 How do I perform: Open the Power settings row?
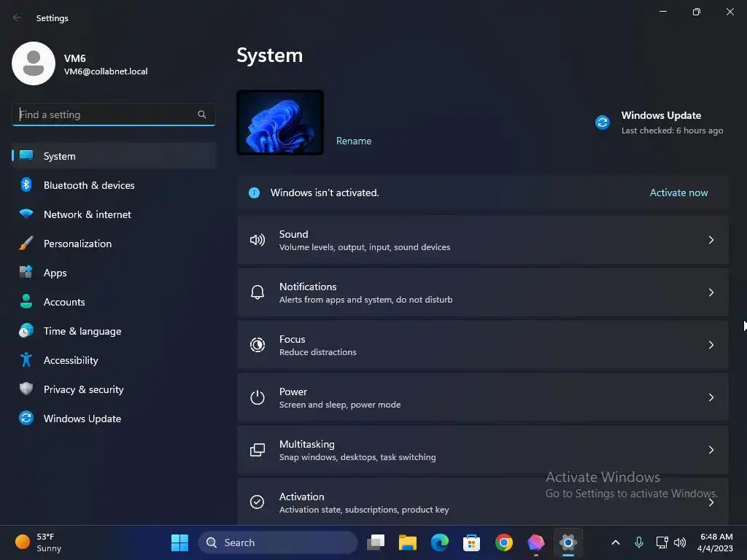(x=483, y=397)
